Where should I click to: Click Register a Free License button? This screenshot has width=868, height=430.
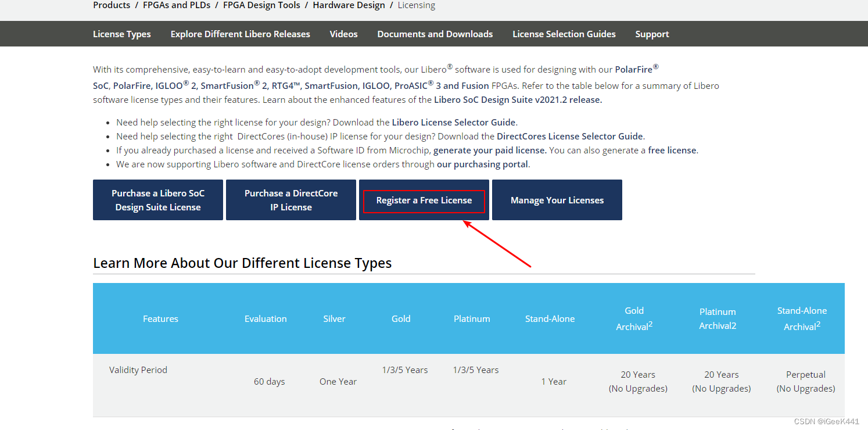424,200
